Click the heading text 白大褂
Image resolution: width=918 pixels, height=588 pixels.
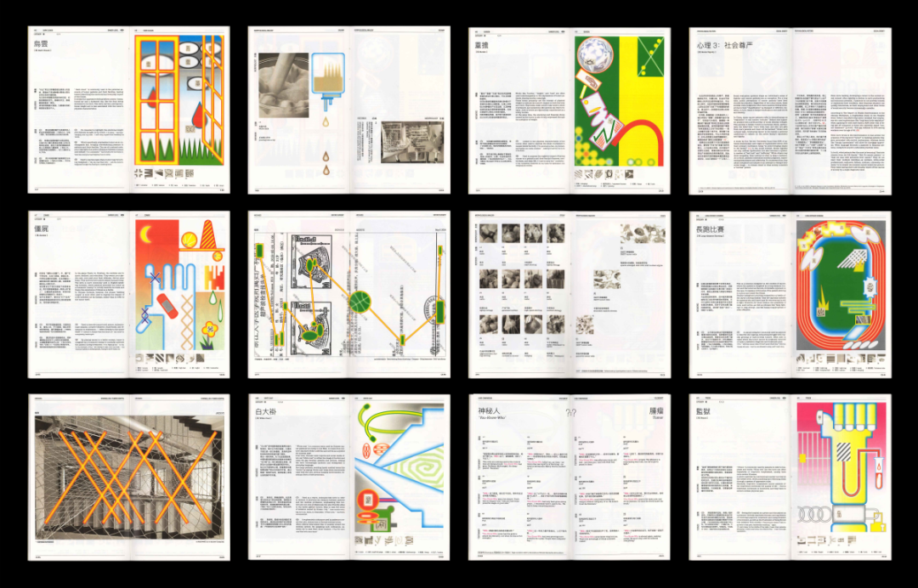266,412
